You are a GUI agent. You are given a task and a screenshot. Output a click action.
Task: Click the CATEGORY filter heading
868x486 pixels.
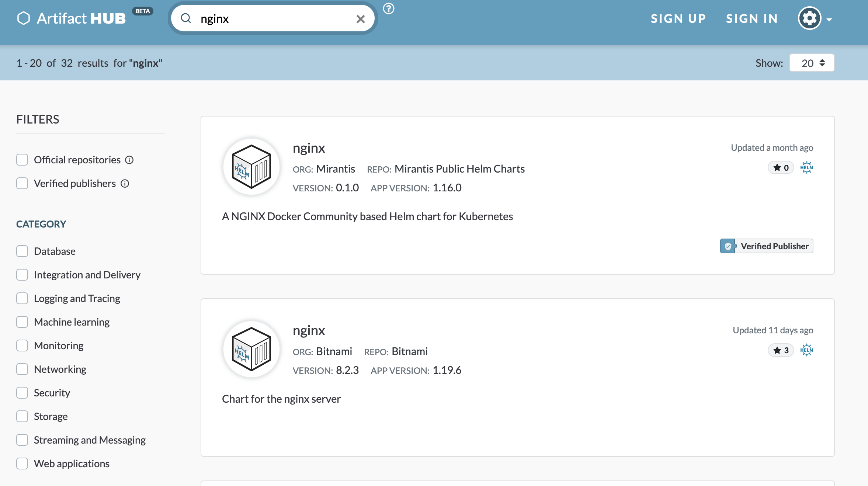(41, 224)
